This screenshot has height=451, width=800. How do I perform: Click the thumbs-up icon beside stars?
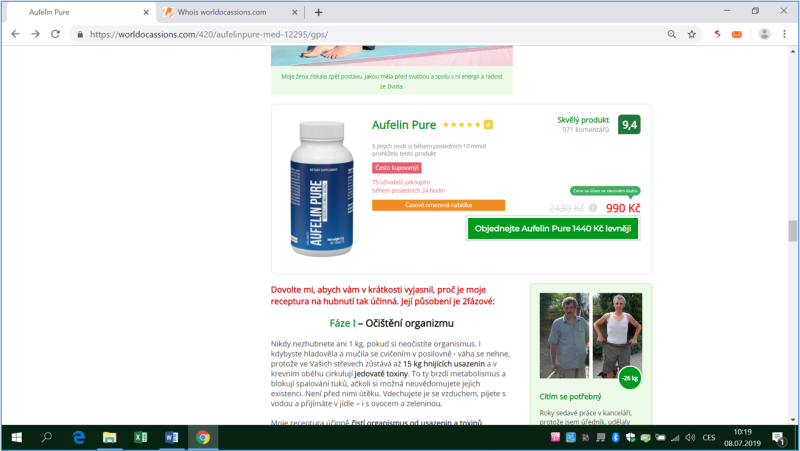tap(488, 124)
